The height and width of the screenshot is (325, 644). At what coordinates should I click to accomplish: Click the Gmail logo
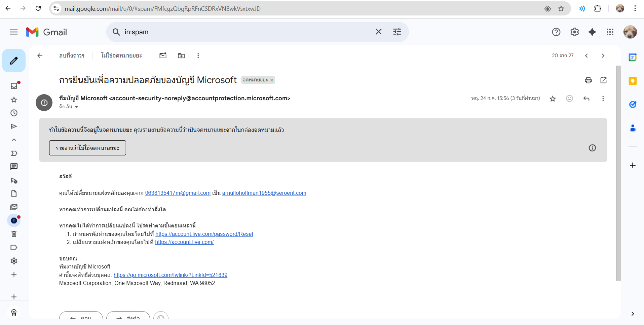[x=46, y=32]
